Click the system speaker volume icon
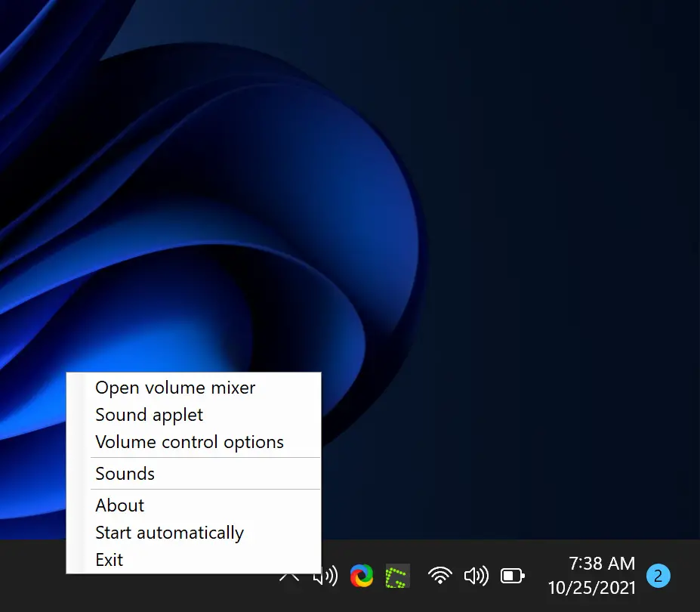Image resolution: width=700 pixels, height=612 pixels. click(x=476, y=576)
